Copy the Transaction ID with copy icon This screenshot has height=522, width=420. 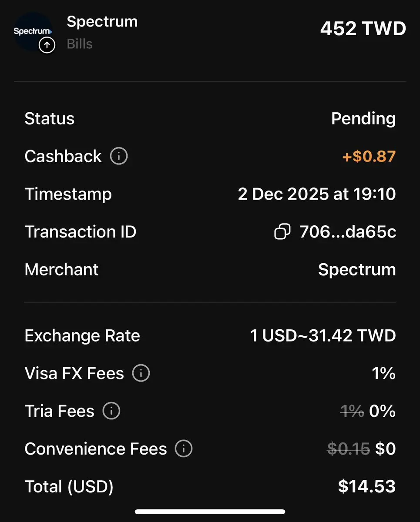point(282,232)
